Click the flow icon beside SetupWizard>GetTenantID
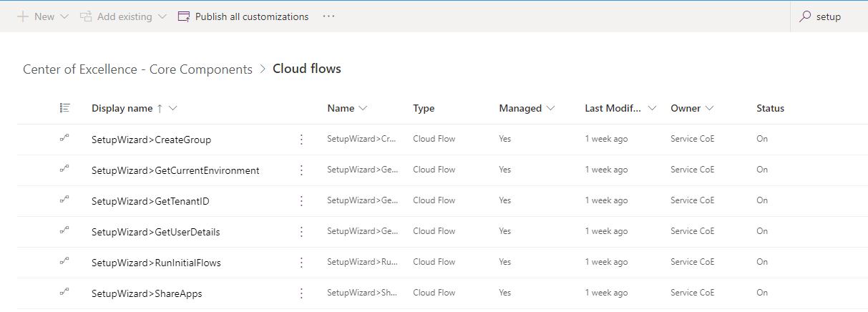The image size is (868, 312). pyautogui.click(x=64, y=200)
